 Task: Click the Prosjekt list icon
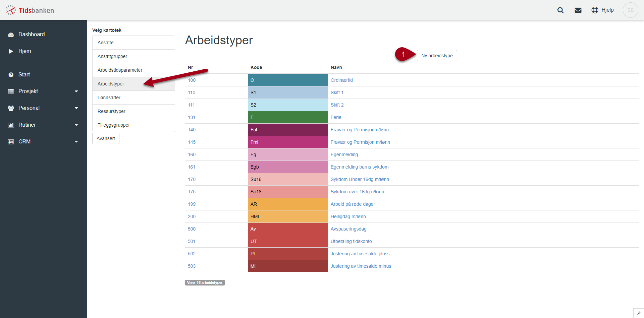(x=11, y=91)
